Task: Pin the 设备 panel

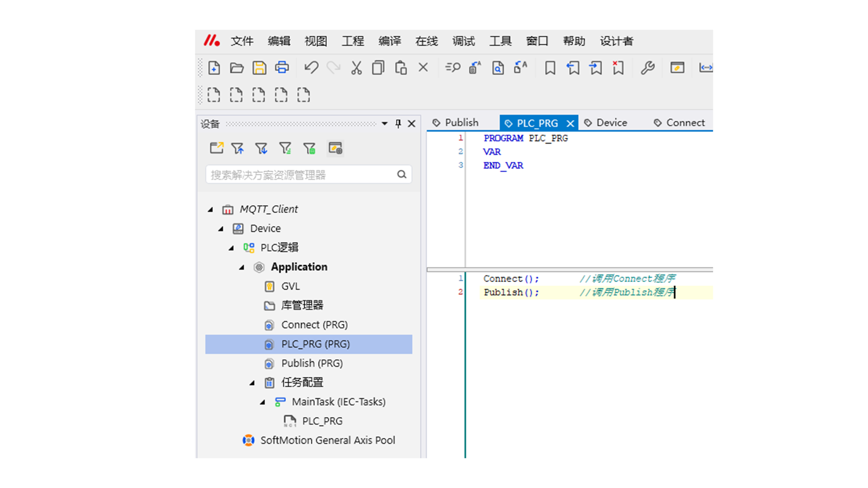Action: (398, 123)
